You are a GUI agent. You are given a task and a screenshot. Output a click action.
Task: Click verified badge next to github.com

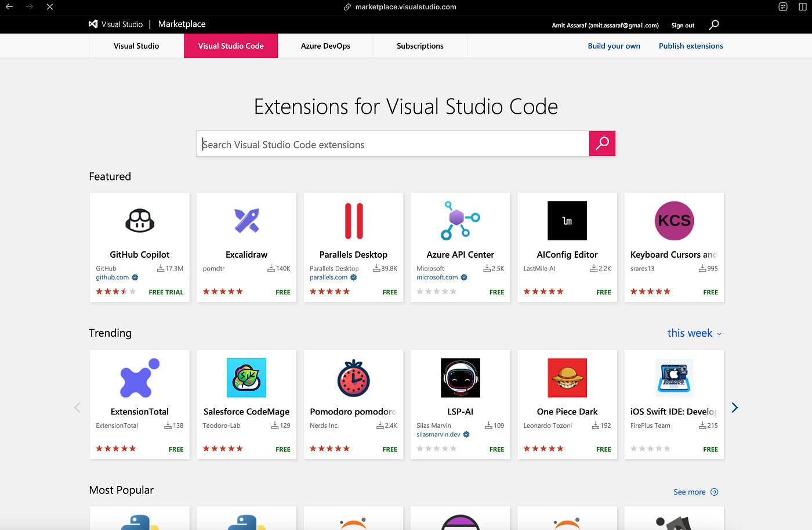pyautogui.click(x=135, y=277)
